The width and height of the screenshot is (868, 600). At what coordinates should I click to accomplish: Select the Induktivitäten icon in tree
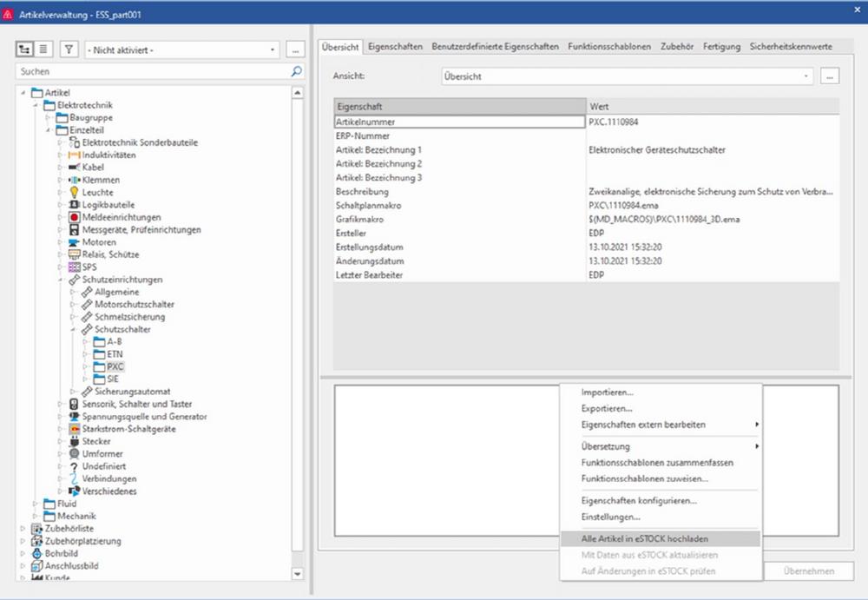coord(74,155)
